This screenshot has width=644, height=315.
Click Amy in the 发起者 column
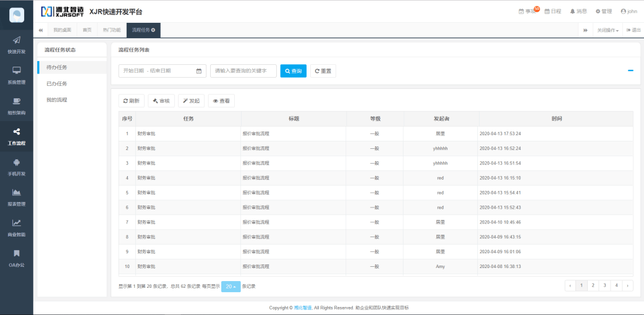440,267
